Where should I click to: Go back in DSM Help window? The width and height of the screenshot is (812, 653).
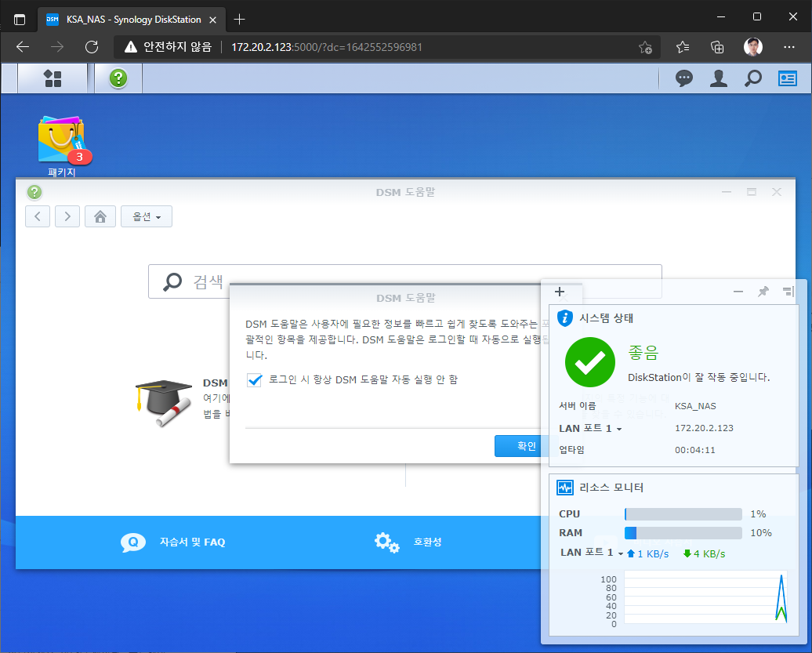[x=38, y=216]
